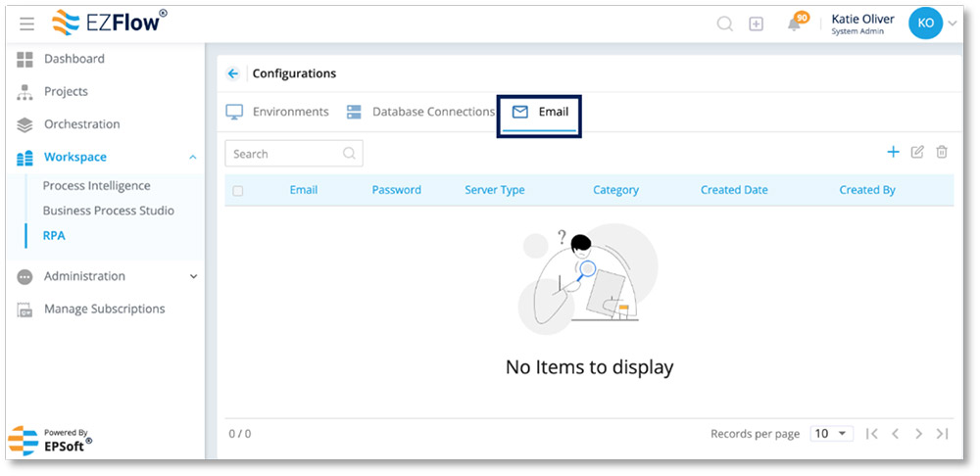Select the Email tab
The height and width of the screenshot is (476, 980).
point(539,113)
